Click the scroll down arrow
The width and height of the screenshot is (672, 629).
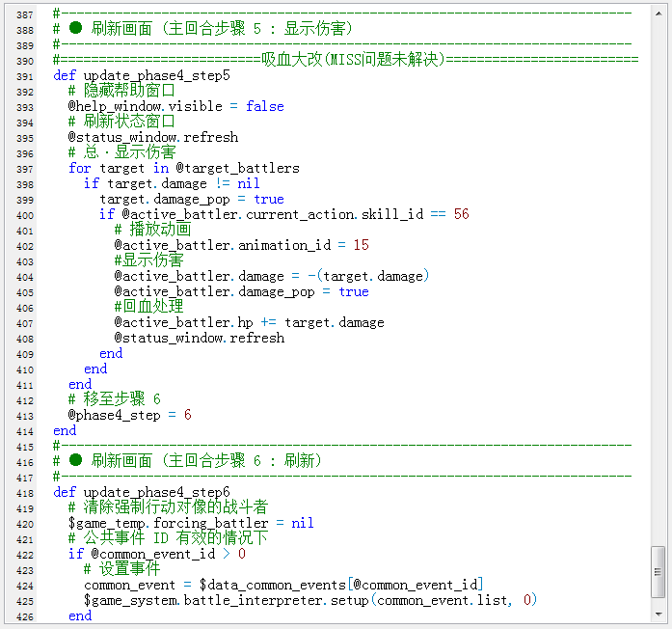pos(659,615)
